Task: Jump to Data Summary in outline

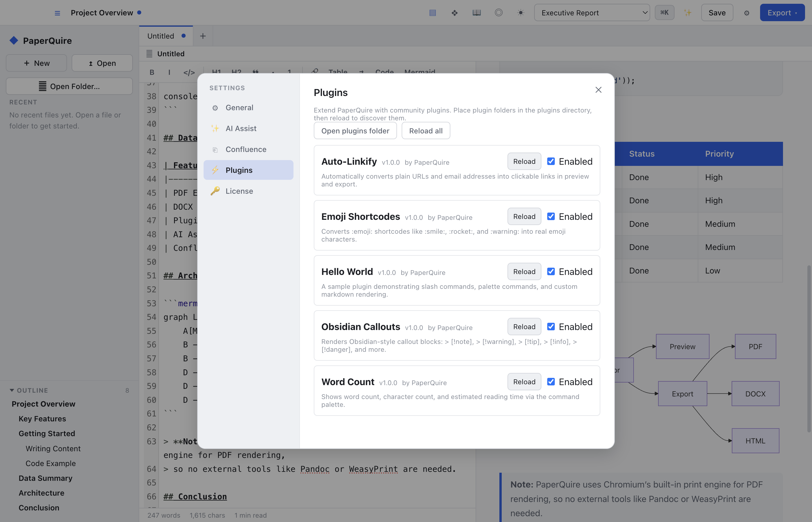Action: (46, 478)
